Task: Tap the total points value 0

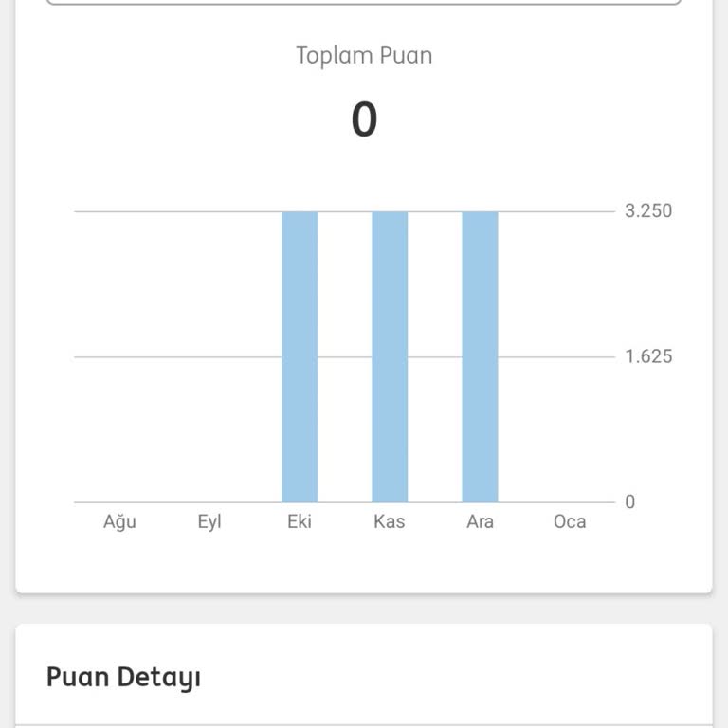Action: coord(364,120)
